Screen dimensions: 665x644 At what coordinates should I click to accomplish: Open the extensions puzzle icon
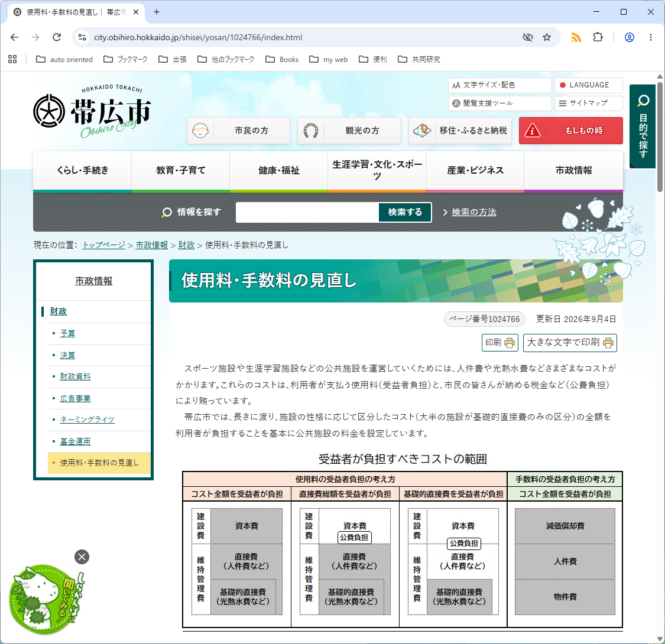598,37
